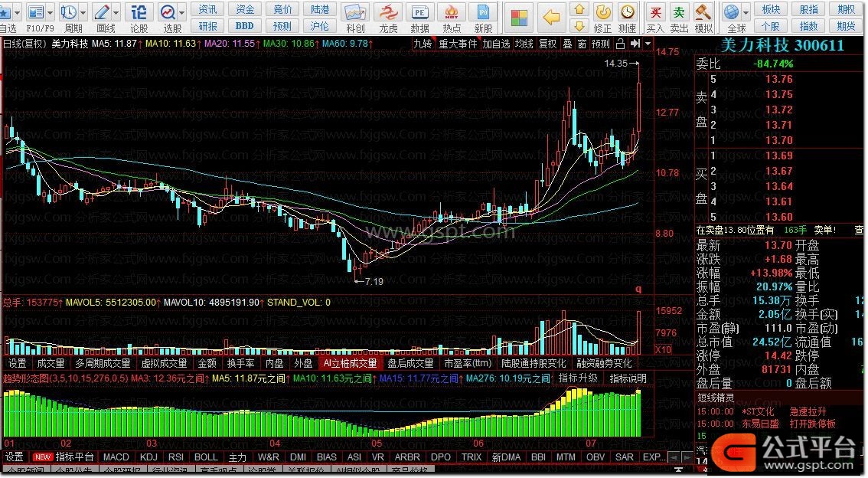Viewport: 868px width, 478px height.
Task: Open the F10/F9 company info icon
Action: (x=36, y=12)
